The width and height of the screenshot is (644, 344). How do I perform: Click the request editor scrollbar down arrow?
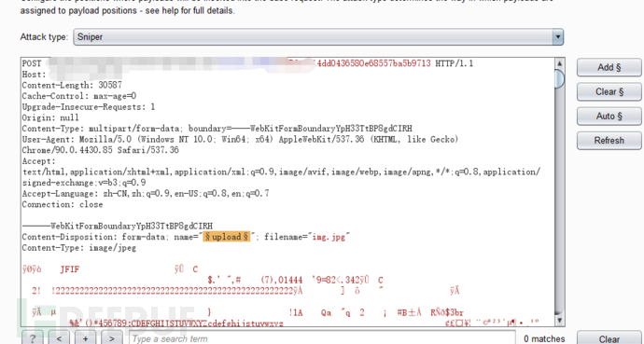point(559,321)
